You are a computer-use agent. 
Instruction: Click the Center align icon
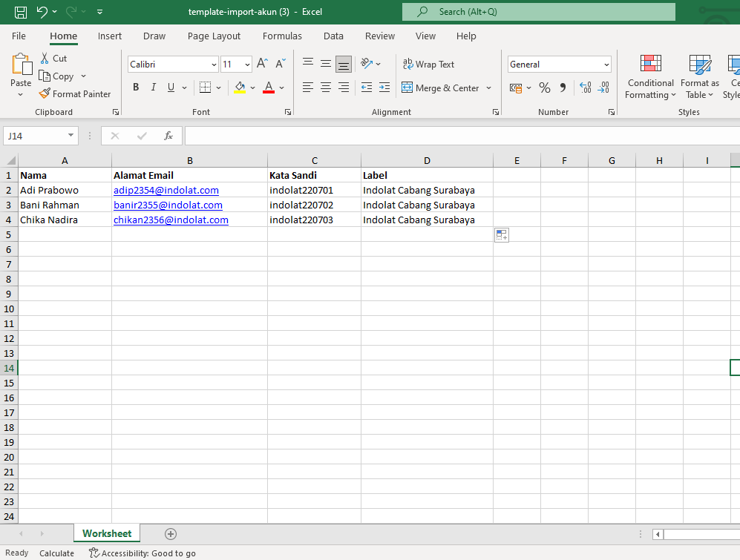coord(326,88)
